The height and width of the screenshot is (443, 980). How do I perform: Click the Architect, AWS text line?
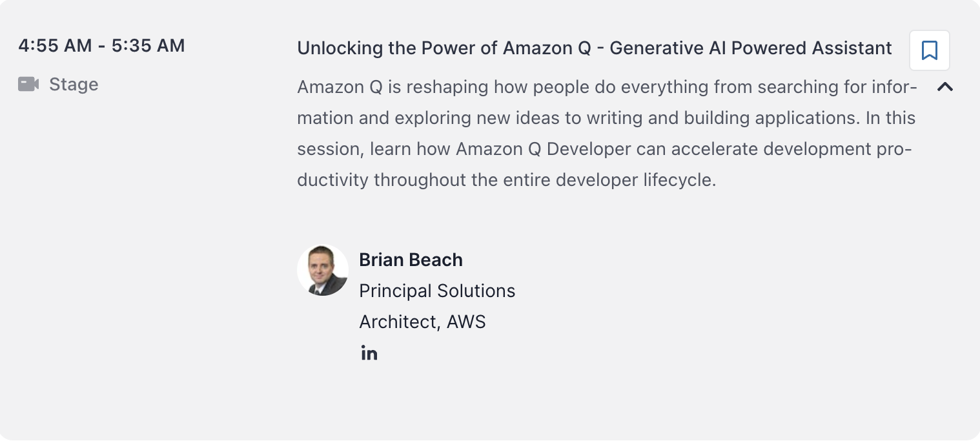click(x=422, y=322)
